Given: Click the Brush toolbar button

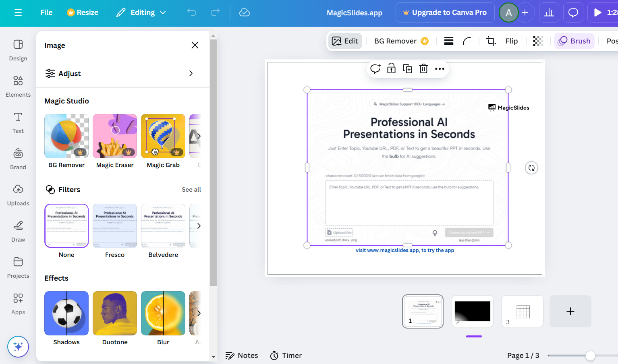Looking at the screenshot, I should (x=574, y=41).
